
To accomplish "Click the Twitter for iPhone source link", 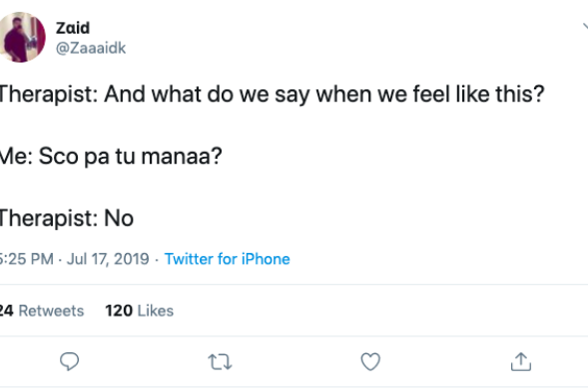I will (x=227, y=259).
